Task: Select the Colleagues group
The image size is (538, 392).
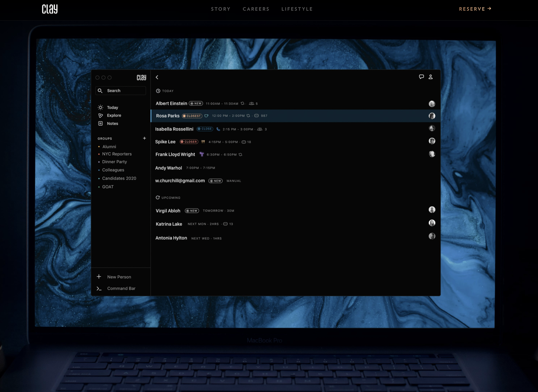Action: pos(113,170)
